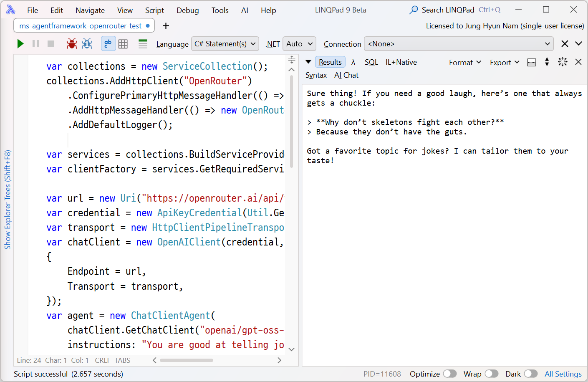The image size is (588, 382).
Task: Click the stop execution square icon
Action: coord(51,44)
